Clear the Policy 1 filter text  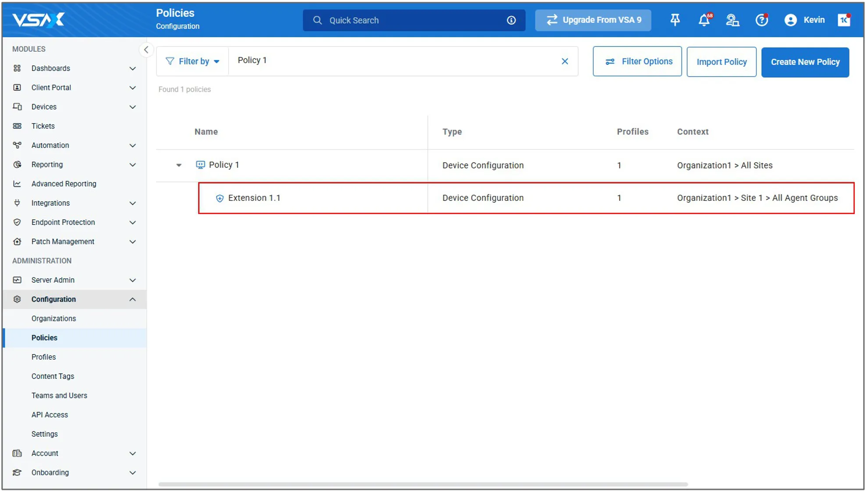coord(565,61)
